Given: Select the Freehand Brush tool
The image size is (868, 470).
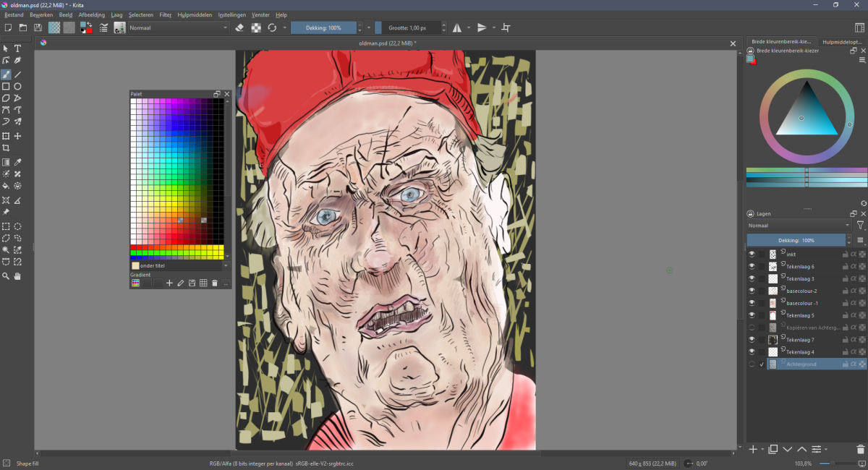Looking at the screenshot, I should [x=6, y=74].
